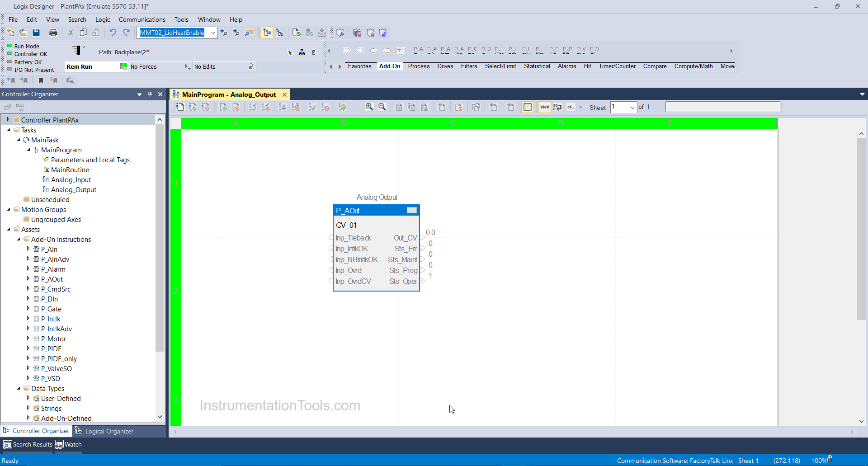Switch to the Process instruction tab
This screenshot has height=466, width=868.
(x=419, y=66)
